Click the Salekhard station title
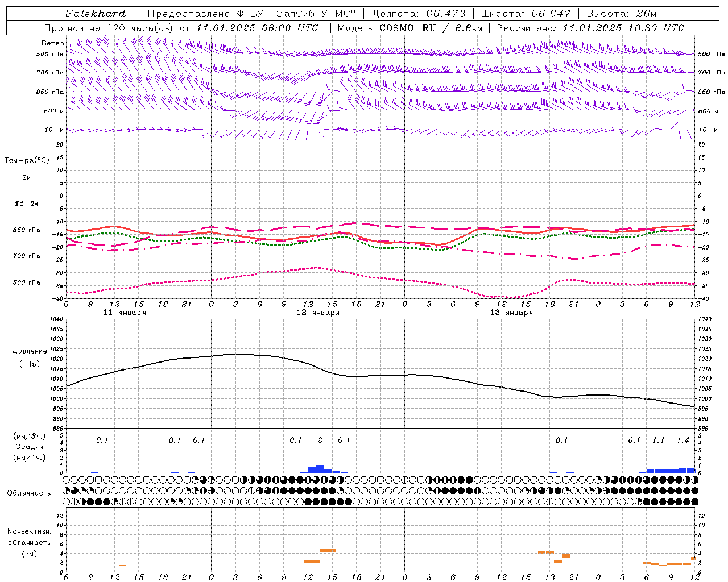 pos(96,14)
